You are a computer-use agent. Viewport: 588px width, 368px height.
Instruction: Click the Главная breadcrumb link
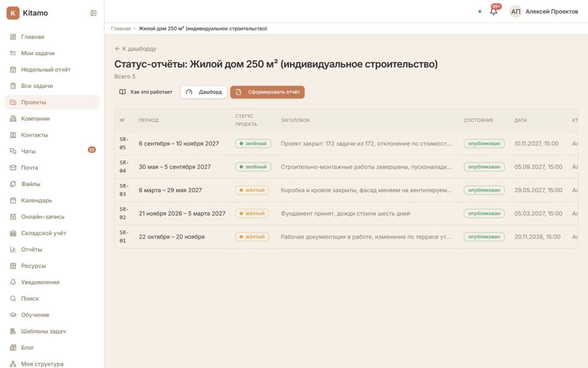click(121, 29)
